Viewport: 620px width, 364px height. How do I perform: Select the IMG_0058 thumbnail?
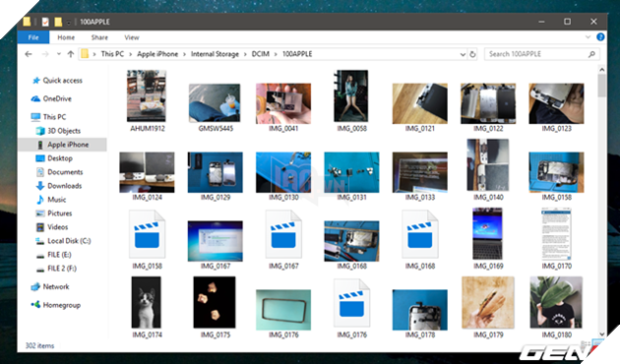point(351,96)
